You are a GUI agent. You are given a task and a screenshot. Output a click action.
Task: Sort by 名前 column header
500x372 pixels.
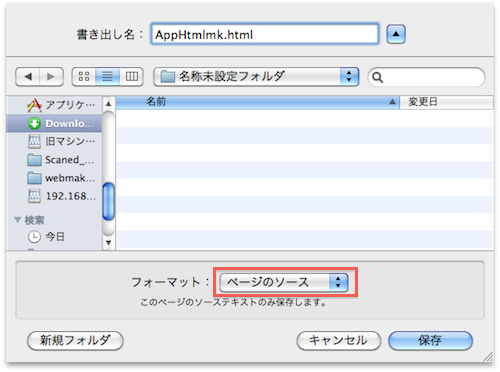point(257,102)
